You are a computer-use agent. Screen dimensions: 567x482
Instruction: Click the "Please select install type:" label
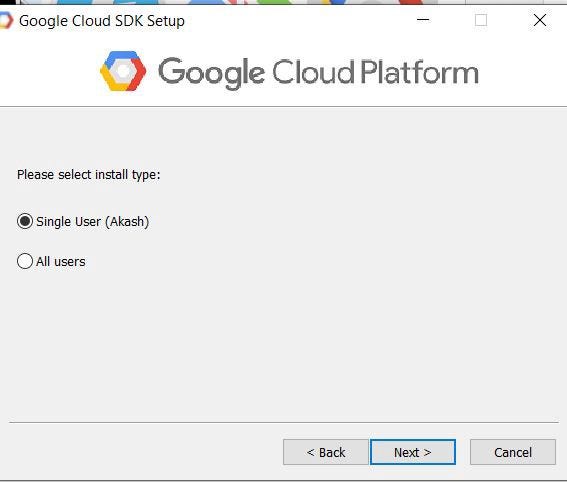coord(89,175)
